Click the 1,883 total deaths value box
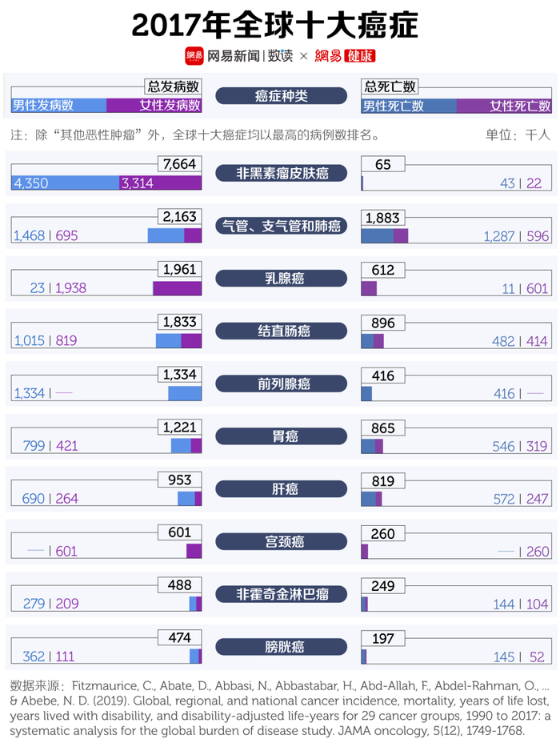Image resolution: width=560 pixels, height=747 pixels. 383,218
